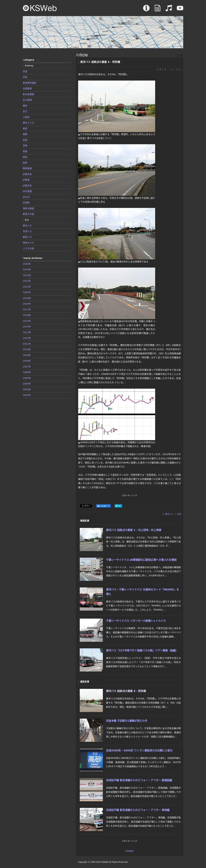Open first photo of the 阿宗橋 bus stop
206x868 pixels.
click(117, 106)
